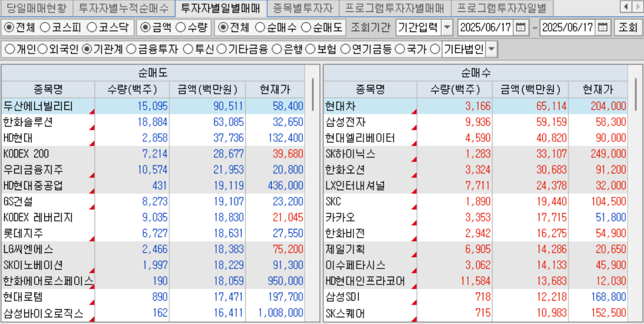Select the 금액 radio button
The height and width of the screenshot is (324, 644).
(x=145, y=27)
